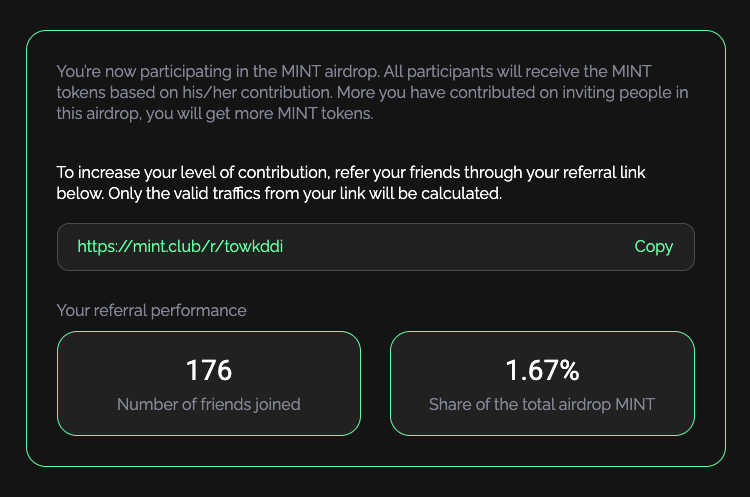Viewport: 750px width, 497px height.
Task: Click the "Your referral performance" heading
Action: (151, 310)
